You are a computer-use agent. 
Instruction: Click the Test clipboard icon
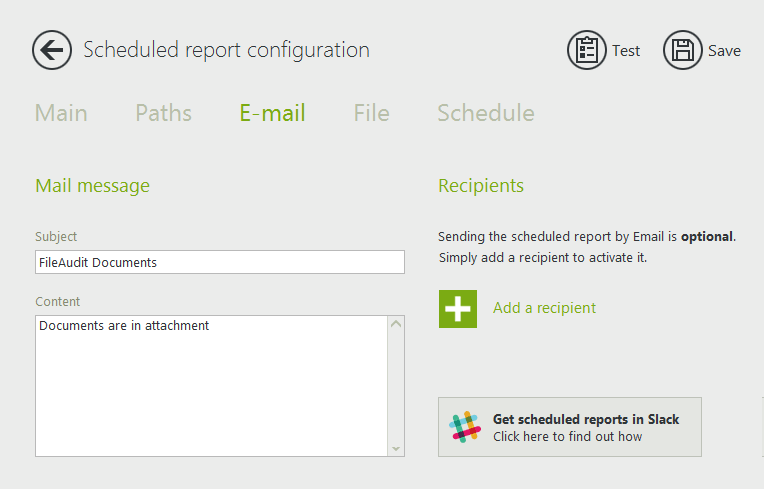pyautogui.click(x=587, y=50)
